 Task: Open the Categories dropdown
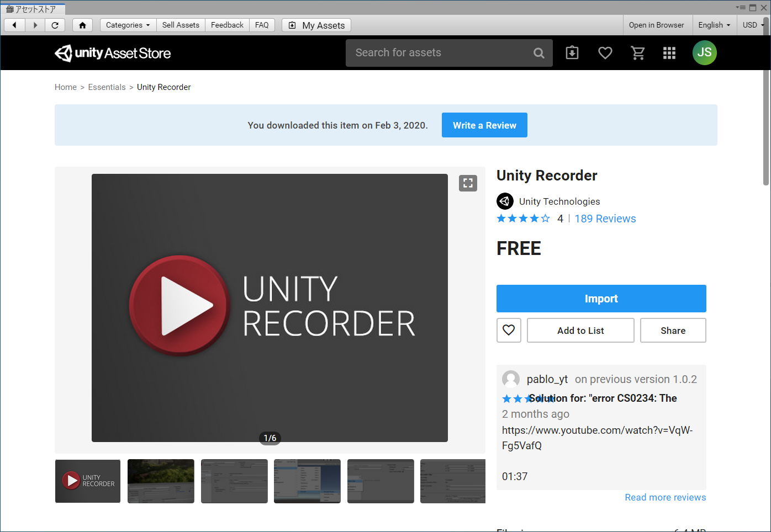pyautogui.click(x=128, y=25)
